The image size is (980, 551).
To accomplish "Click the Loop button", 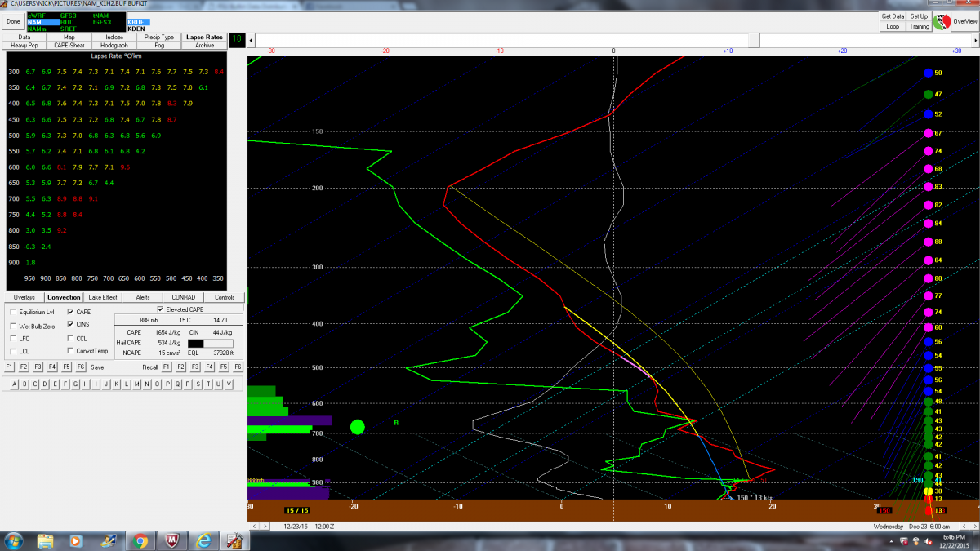I will click(x=893, y=26).
